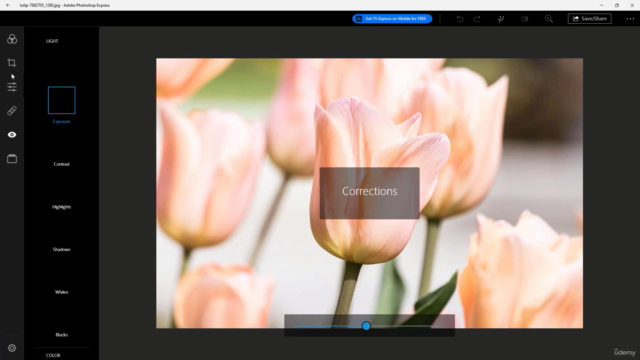640x360 pixels.
Task: Toggle the Red Eye tool icon
Action: [12, 135]
